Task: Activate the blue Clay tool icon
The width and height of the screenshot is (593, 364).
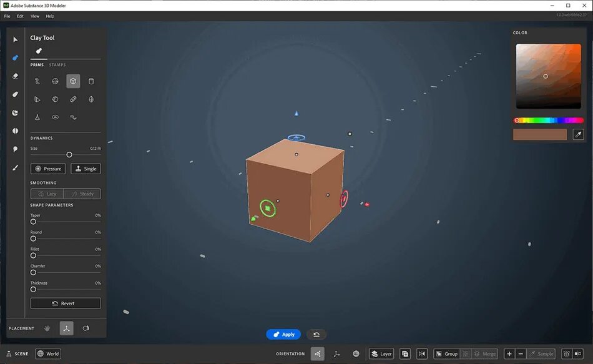Action: (15, 57)
